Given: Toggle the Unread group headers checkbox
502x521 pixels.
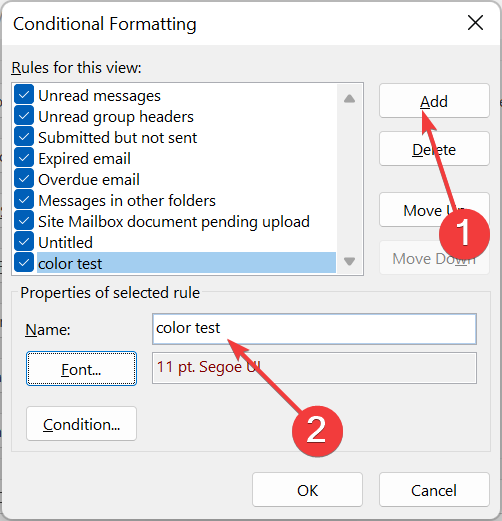Looking at the screenshot, I should (24, 116).
